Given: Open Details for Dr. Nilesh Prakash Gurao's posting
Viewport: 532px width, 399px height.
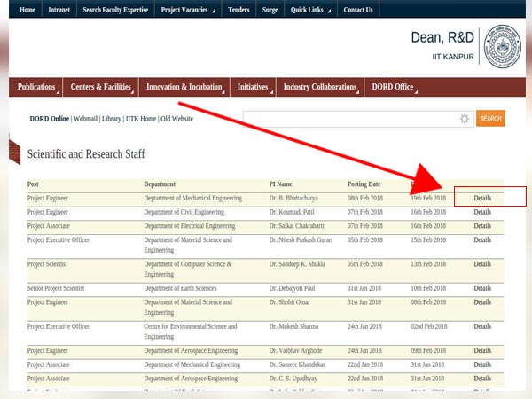Looking at the screenshot, I should [x=482, y=240].
